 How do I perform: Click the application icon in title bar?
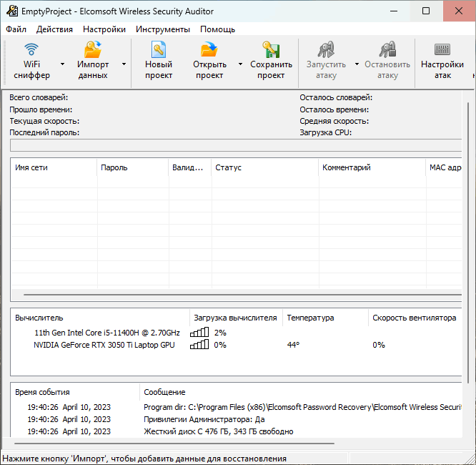tap(12, 11)
